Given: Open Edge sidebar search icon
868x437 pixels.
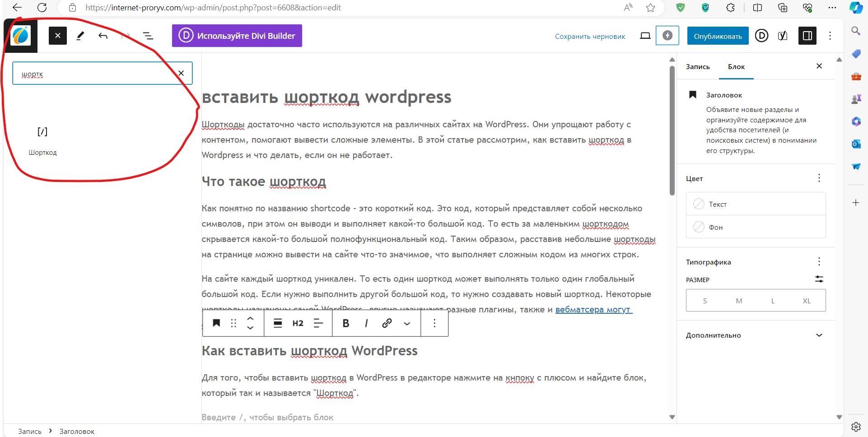Looking at the screenshot, I should pyautogui.click(x=856, y=31).
